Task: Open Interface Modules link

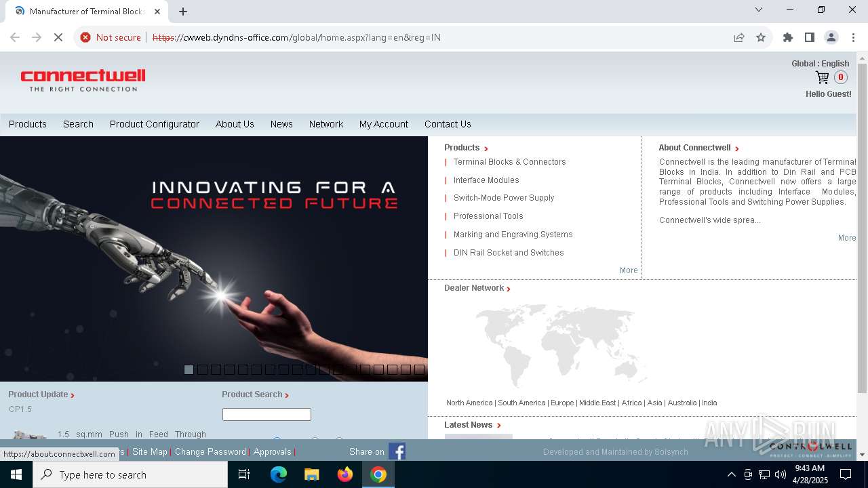Action: click(486, 180)
